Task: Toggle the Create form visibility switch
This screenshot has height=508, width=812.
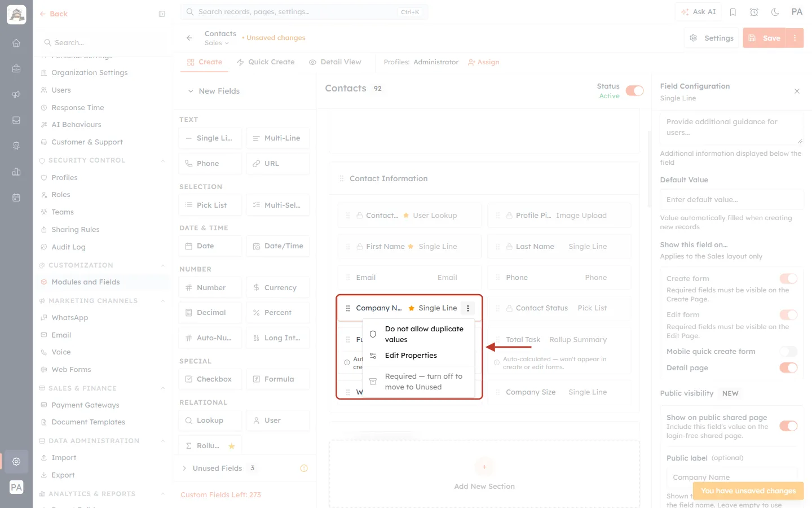Action: pyautogui.click(x=788, y=278)
